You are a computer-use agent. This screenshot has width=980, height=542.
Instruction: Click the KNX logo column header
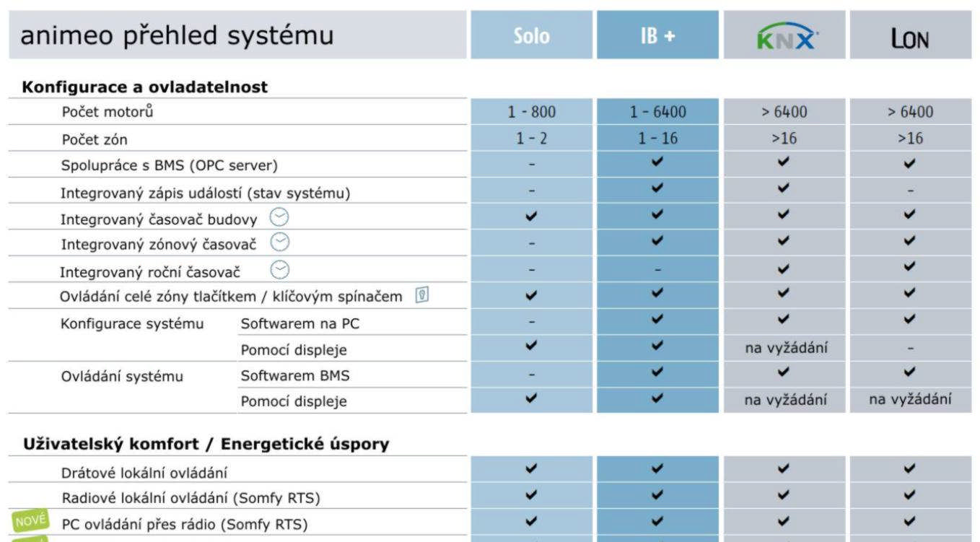pyautogui.click(x=784, y=36)
